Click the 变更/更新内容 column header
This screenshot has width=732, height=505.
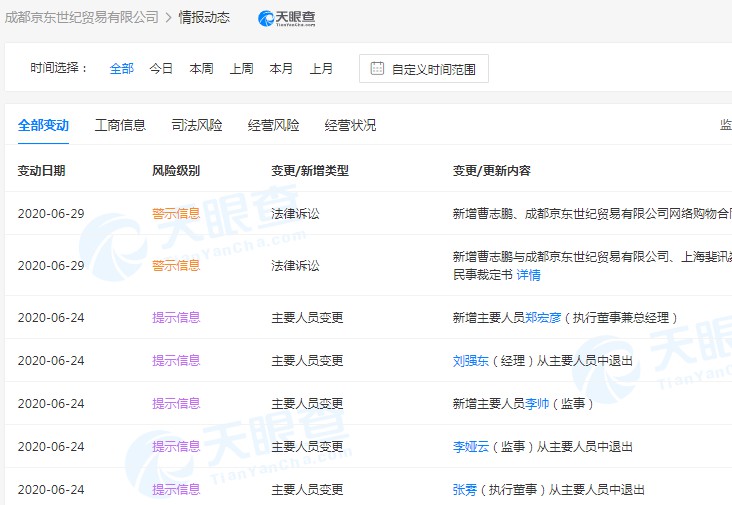click(x=492, y=170)
